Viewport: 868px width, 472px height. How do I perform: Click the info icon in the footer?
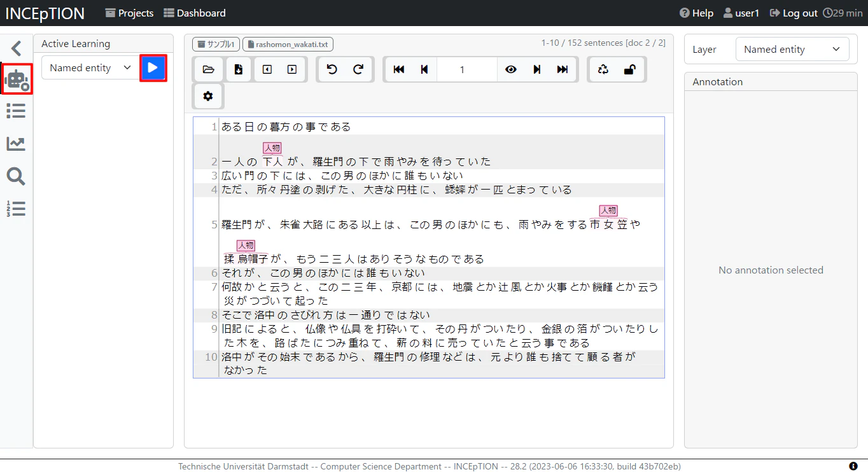tap(853, 466)
